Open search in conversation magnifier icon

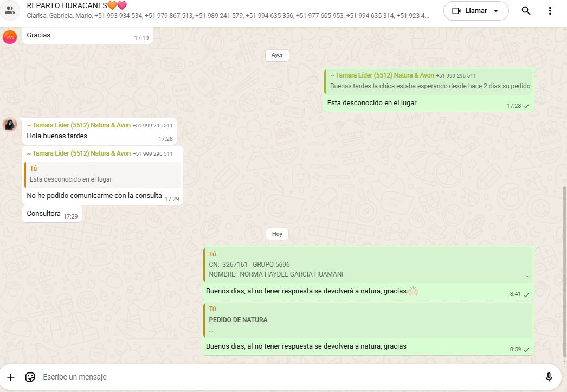[526, 11]
